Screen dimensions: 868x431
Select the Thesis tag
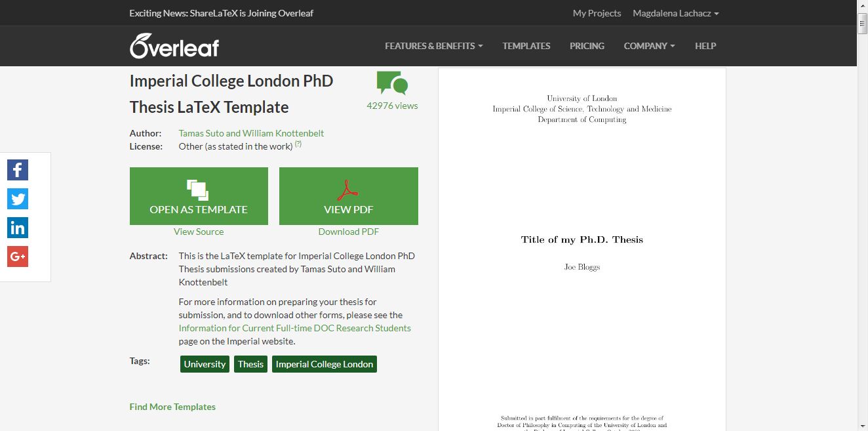click(x=250, y=364)
